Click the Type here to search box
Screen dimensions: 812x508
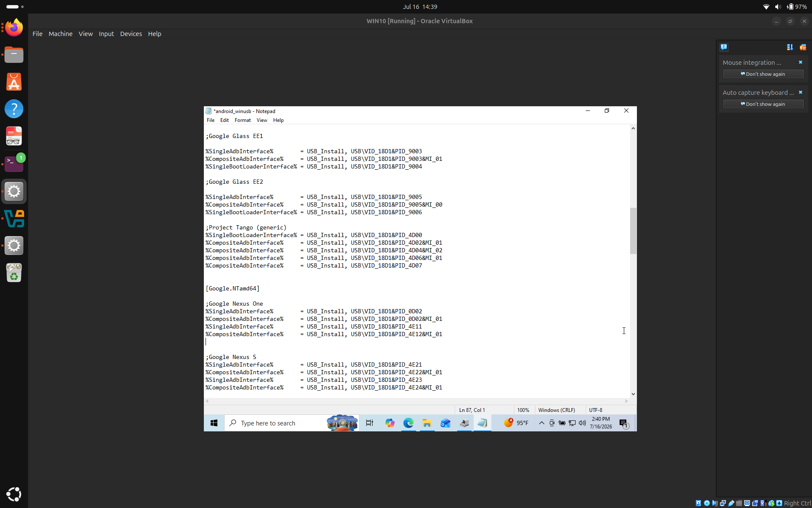click(x=292, y=423)
